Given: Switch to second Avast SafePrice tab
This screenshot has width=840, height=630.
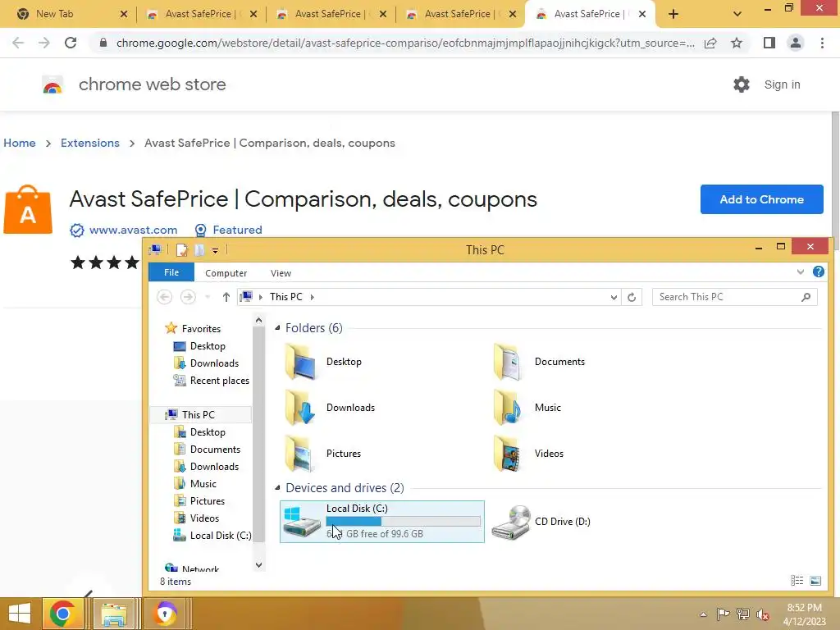Looking at the screenshot, I should click(328, 14).
